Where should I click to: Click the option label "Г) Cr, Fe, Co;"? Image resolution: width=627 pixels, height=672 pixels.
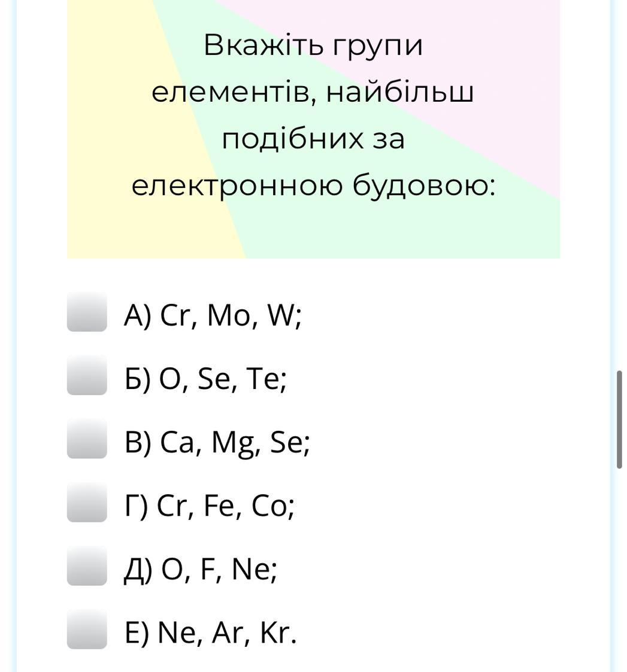tap(209, 506)
